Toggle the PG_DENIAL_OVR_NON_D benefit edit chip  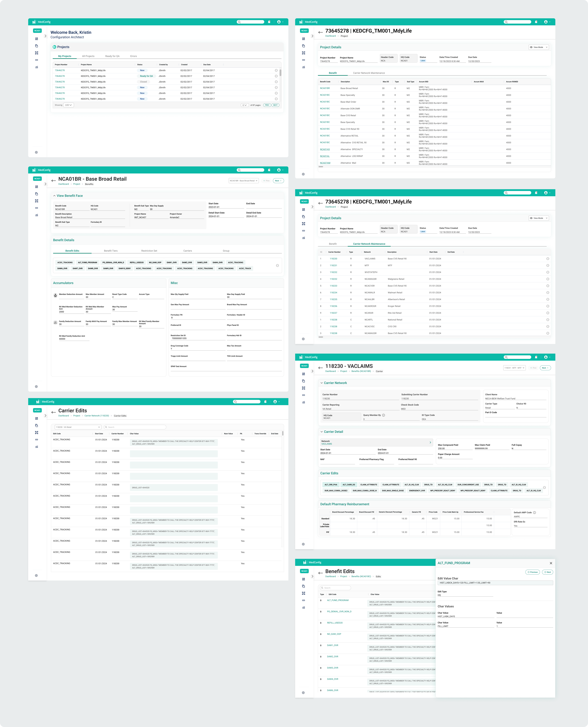point(113,263)
